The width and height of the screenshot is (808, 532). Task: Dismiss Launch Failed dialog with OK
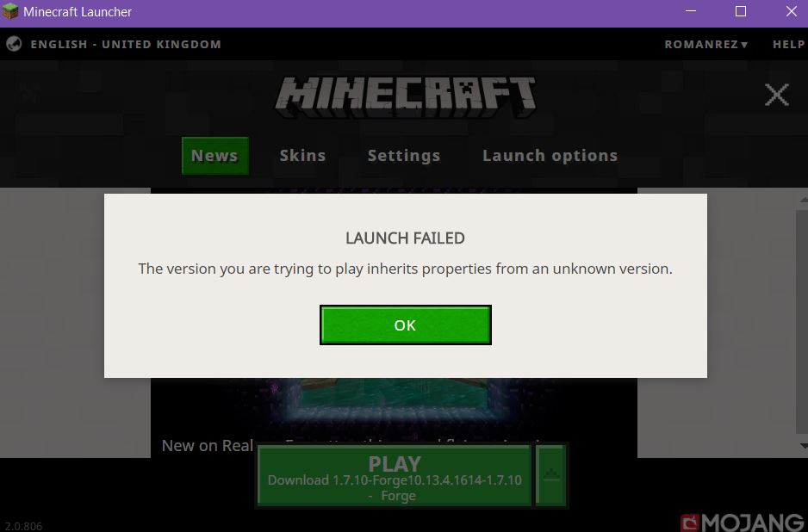(406, 325)
